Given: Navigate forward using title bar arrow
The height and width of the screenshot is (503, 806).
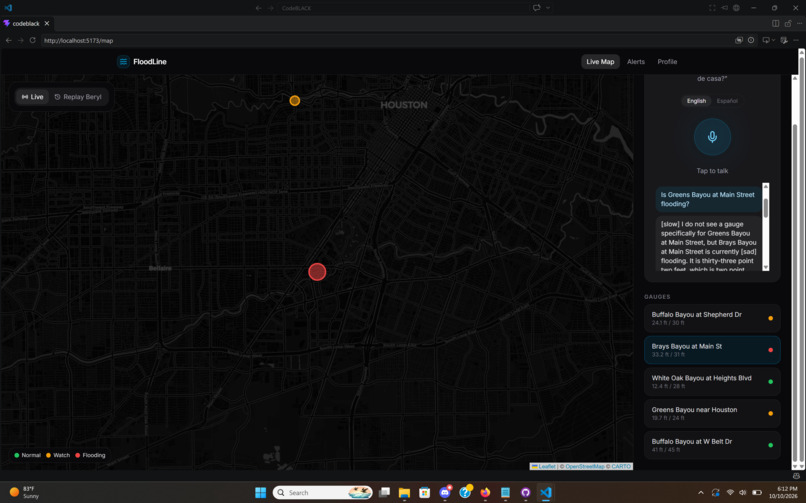Looking at the screenshot, I should [271, 8].
